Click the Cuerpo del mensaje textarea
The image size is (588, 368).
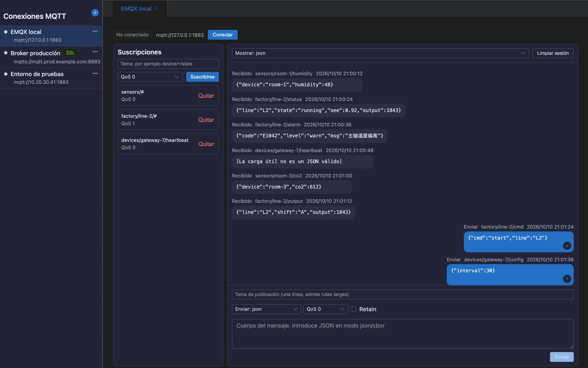(403, 334)
